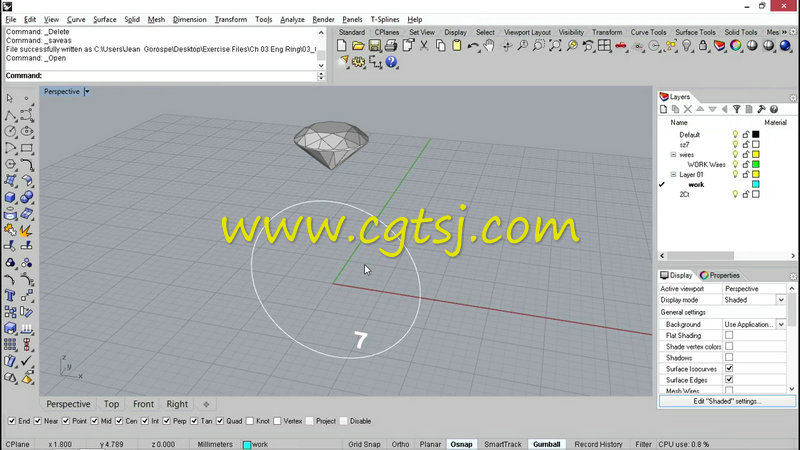
Task: Open the Perspective viewport title dropdown arrow
Action: [87, 92]
